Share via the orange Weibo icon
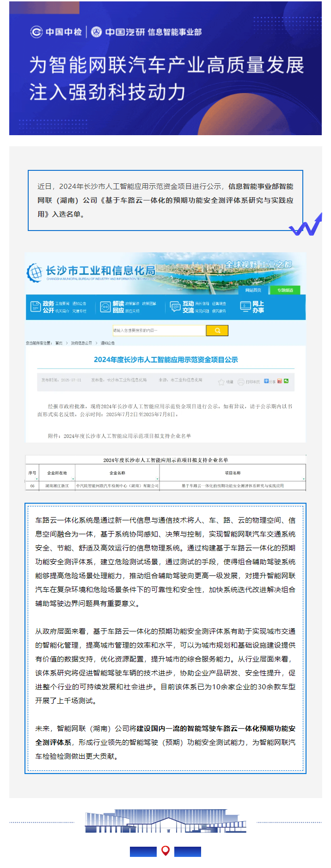Viewport: 331px width, 868px height. point(280,381)
